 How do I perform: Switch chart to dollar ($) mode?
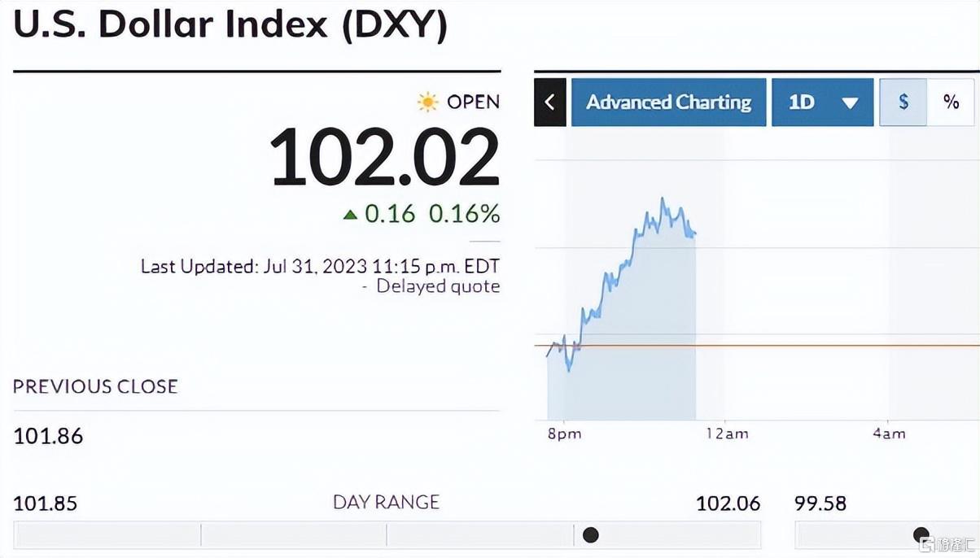903,102
